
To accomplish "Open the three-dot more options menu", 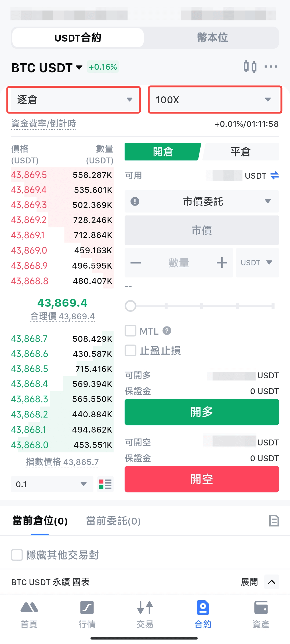I will coord(271,67).
